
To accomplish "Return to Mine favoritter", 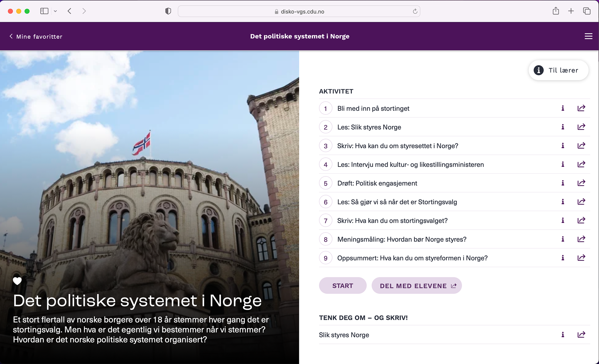I will pyautogui.click(x=36, y=36).
